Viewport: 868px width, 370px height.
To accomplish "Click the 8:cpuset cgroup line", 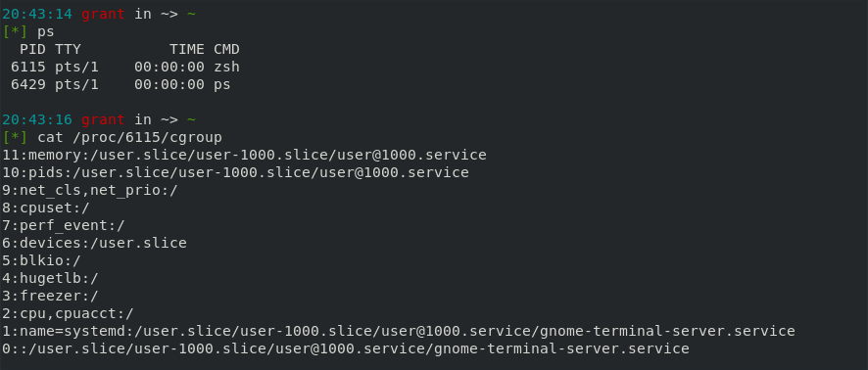I will click(46, 208).
